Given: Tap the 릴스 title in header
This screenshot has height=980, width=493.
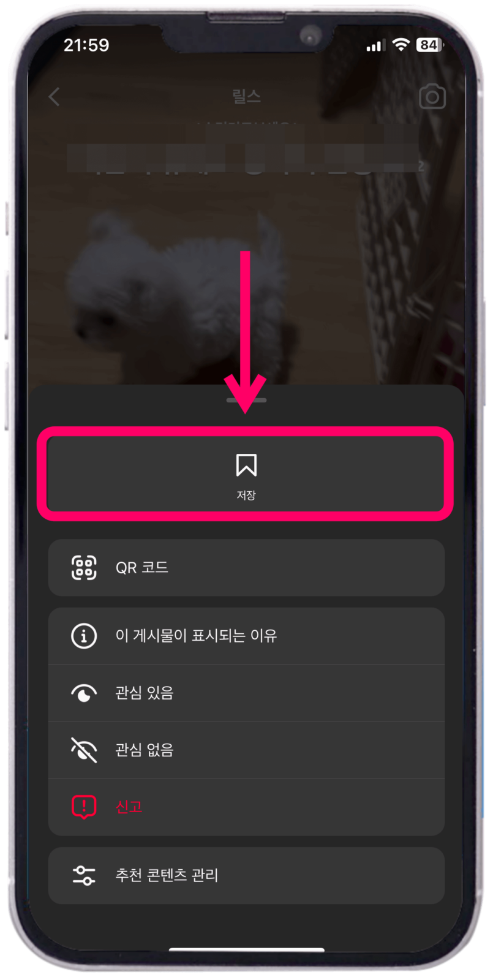Looking at the screenshot, I should pos(246,96).
